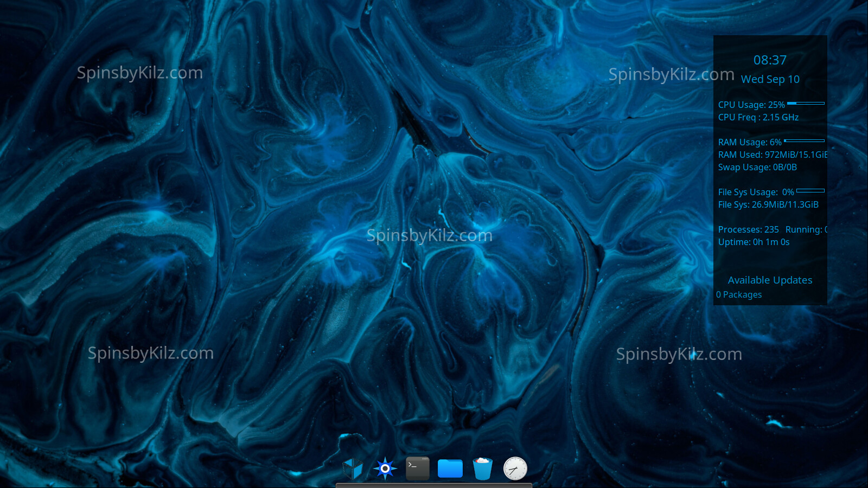Screen dimensions: 868x488
Task: Select the Available Updates heading
Action: [x=770, y=280]
